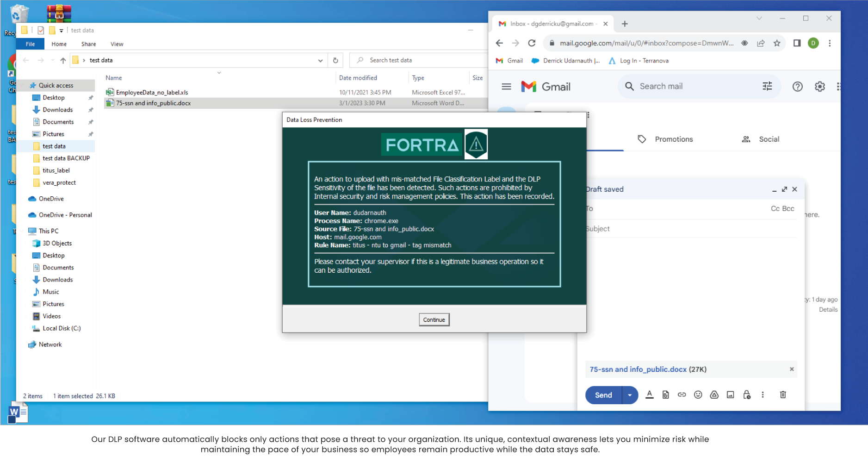Open the Send button dropdown arrow

[x=630, y=395]
